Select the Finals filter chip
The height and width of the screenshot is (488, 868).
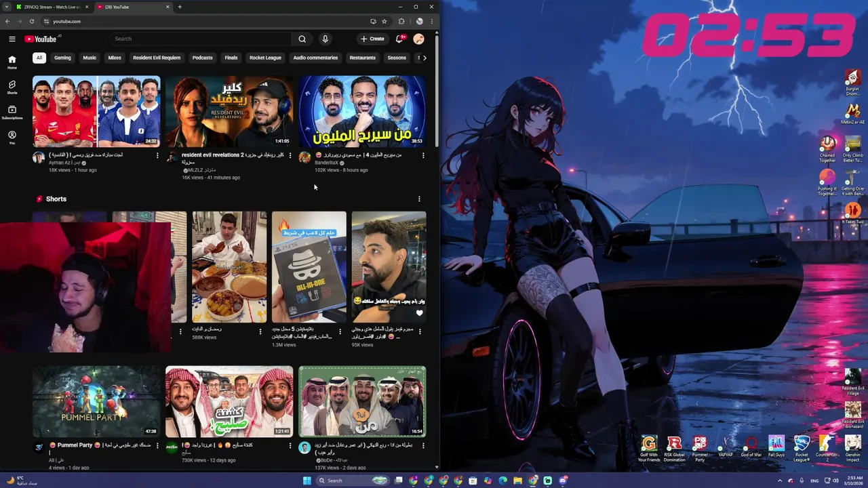pos(231,58)
